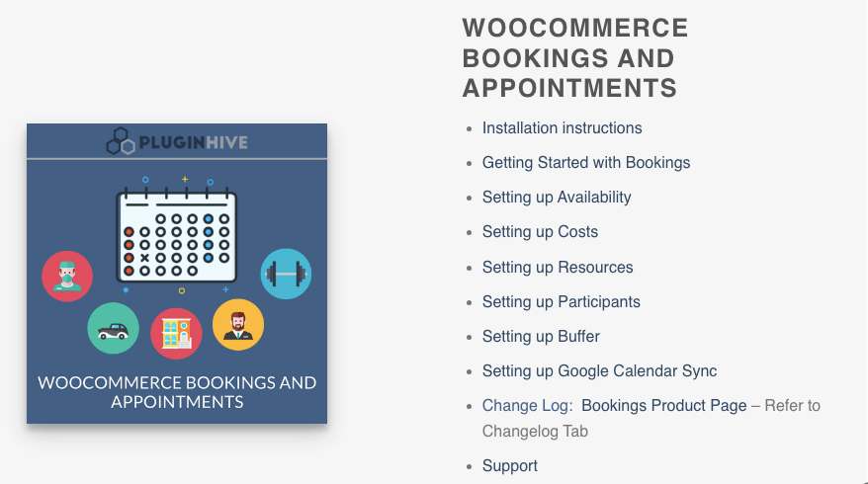
Task: Open Getting Started with Bookings
Action: pyautogui.click(x=586, y=163)
